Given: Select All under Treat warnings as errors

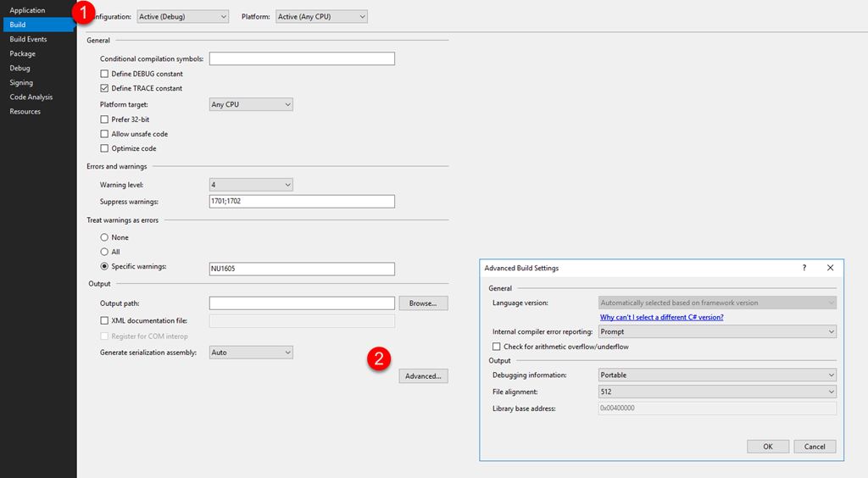Looking at the screenshot, I should pos(105,252).
